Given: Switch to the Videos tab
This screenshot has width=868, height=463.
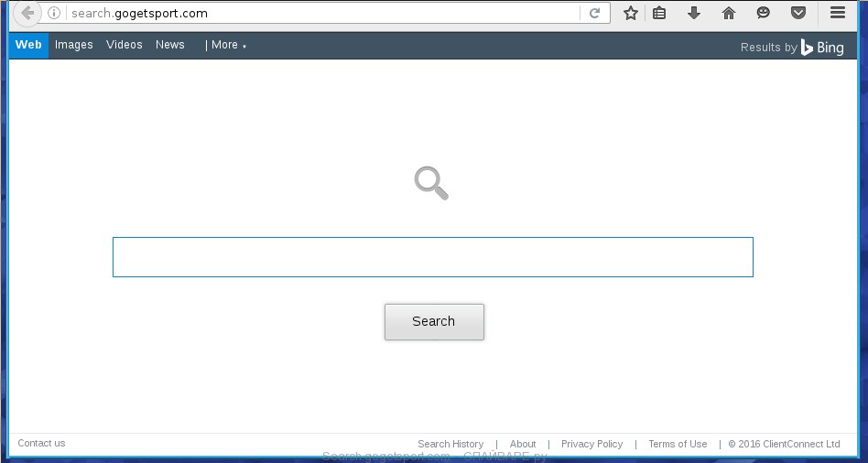Looking at the screenshot, I should [x=124, y=45].
